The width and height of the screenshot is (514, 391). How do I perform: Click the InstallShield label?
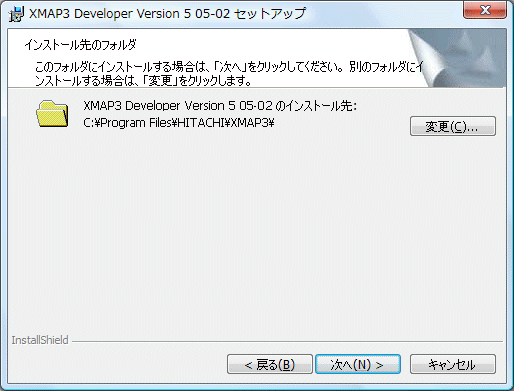coord(40,340)
